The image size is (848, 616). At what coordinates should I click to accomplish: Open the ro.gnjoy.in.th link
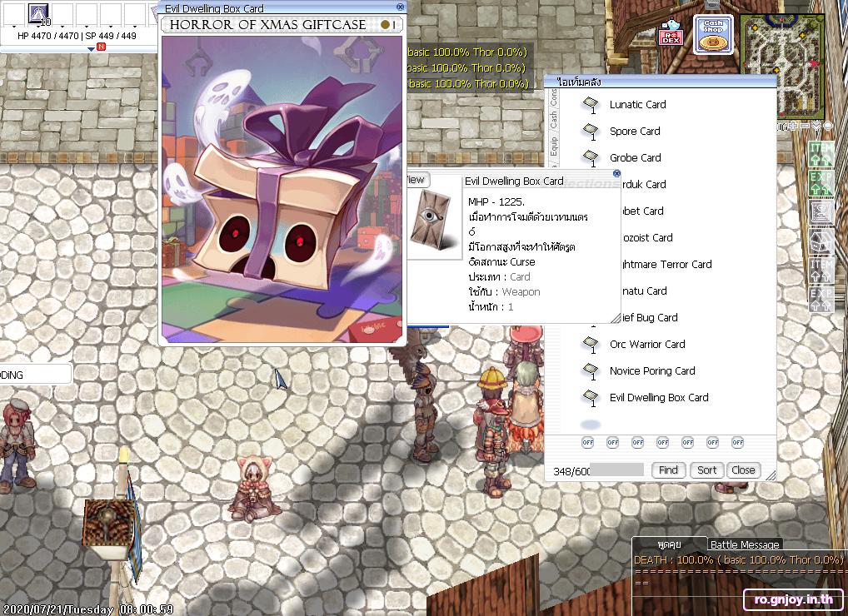(x=793, y=599)
